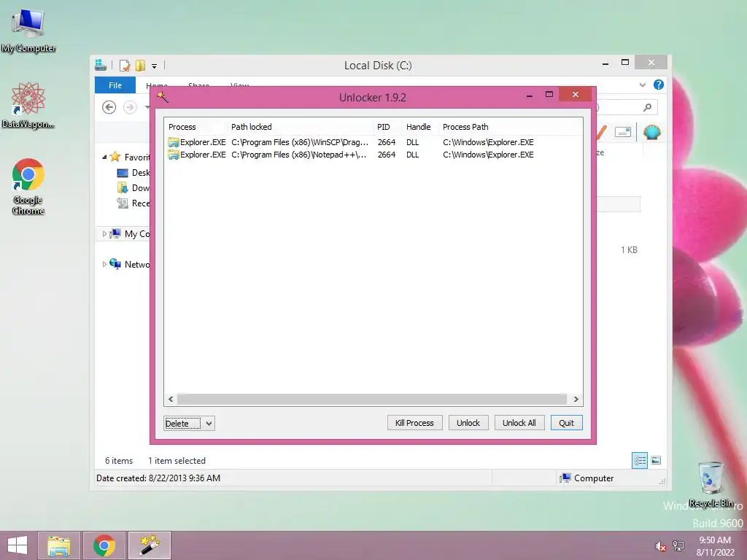Click Back arrow in Local Disk window
The image size is (747, 560).
(x=109, y=107)
